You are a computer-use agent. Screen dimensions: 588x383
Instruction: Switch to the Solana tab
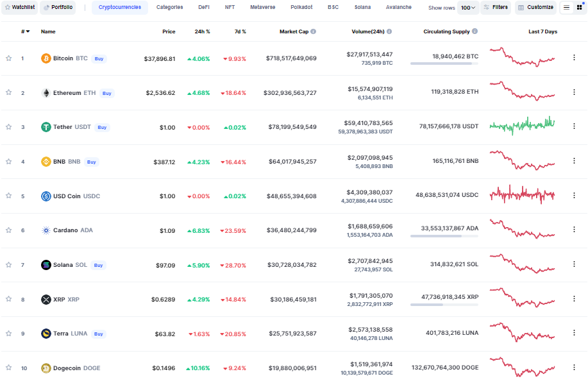(362, 7)
